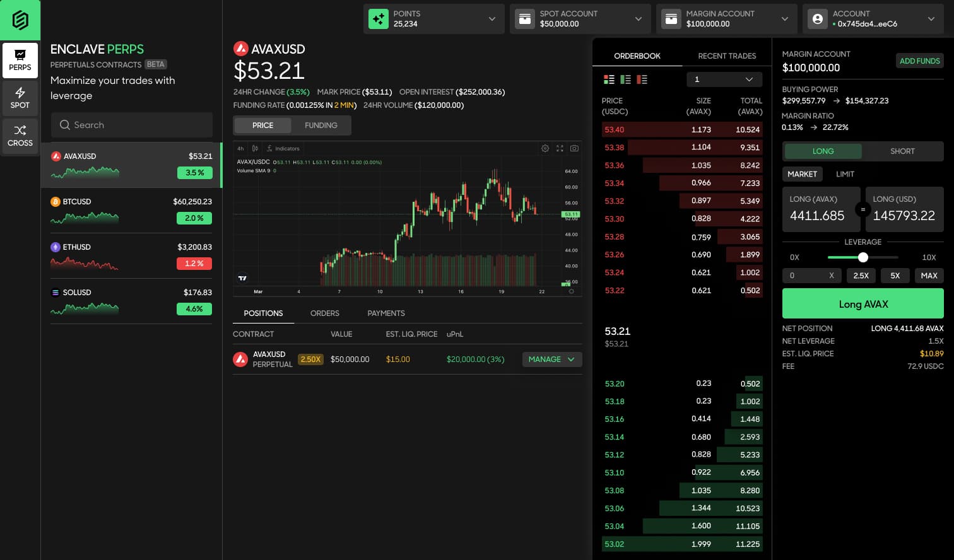
Task: Submit the Long AVAX order
Action: pos(863,304)
